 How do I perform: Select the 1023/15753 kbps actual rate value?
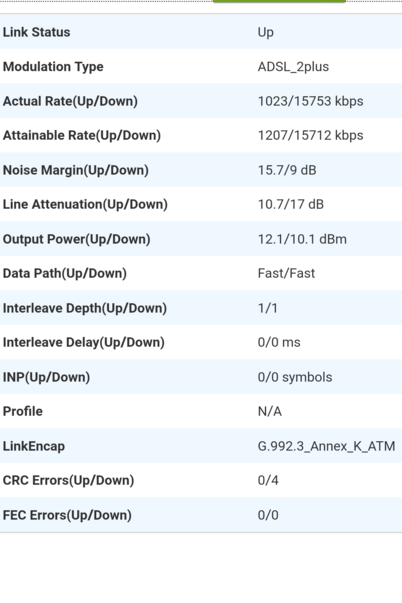click(310, 101)
